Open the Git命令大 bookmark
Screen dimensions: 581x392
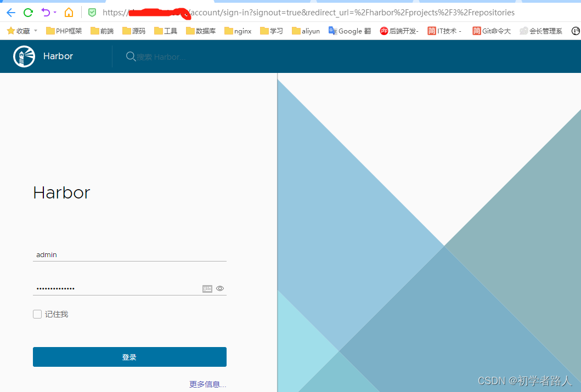pyautogui.click(x=492, y=31)
